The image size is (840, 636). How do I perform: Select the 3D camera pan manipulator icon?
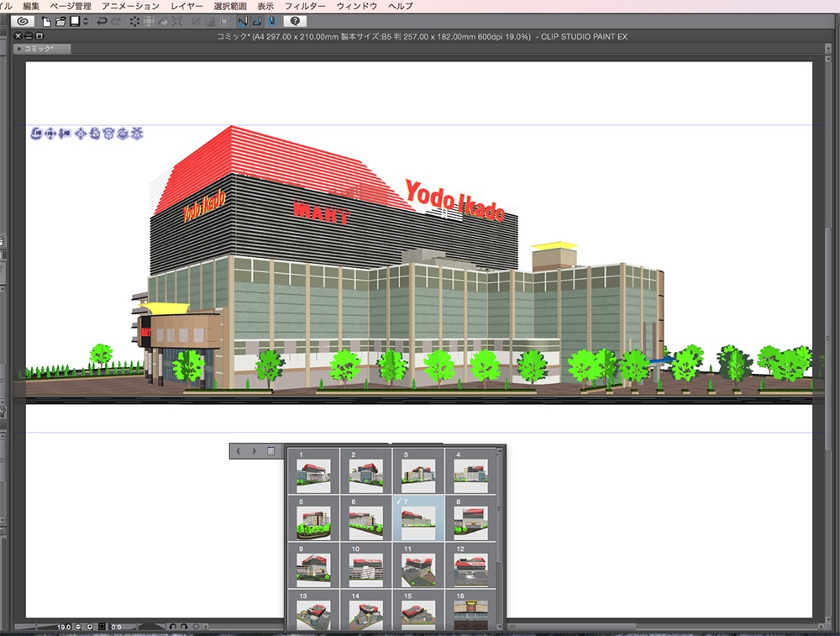pos(50,134)
